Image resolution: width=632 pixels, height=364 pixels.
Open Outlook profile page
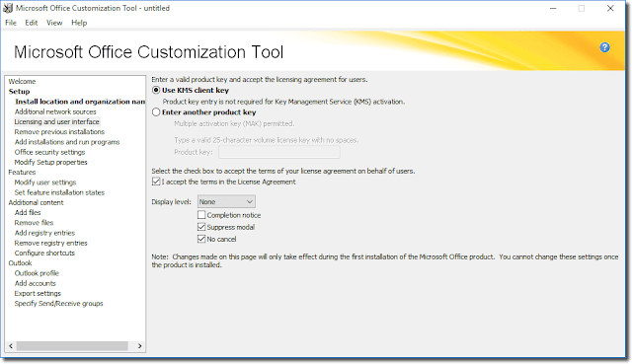tap(37, 273)
